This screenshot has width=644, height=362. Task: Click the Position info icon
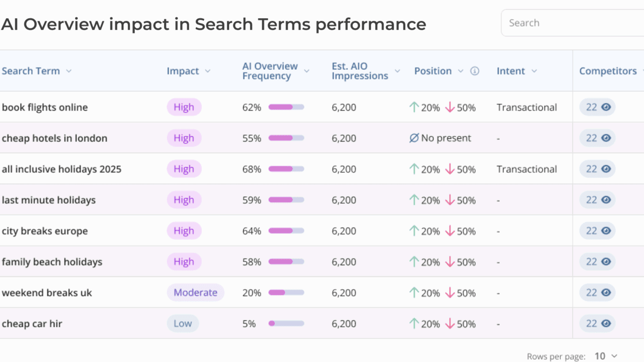474,71
